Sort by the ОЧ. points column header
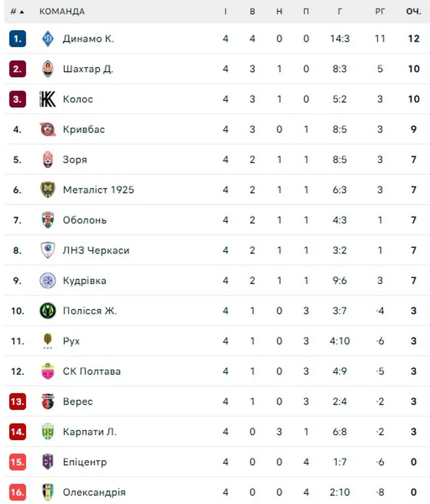The height and width of the screenshot is (504, 430). (x=413, y=12)
